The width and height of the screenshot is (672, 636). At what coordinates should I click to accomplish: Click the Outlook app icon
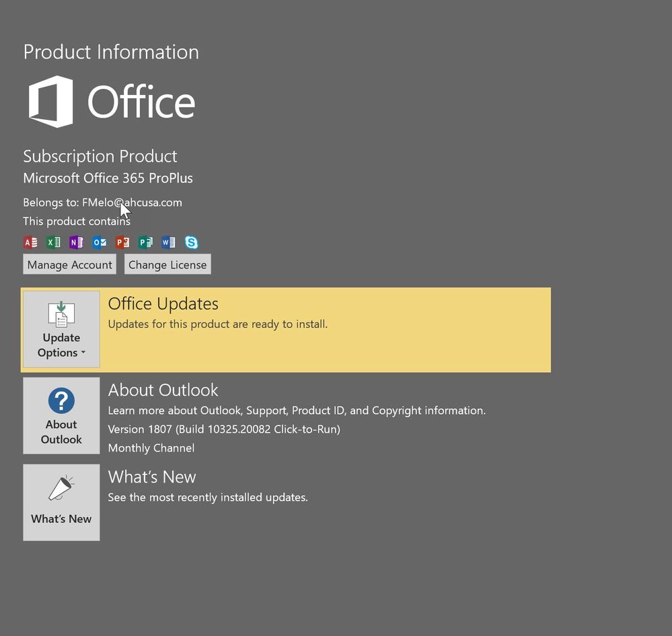[100, 242]
